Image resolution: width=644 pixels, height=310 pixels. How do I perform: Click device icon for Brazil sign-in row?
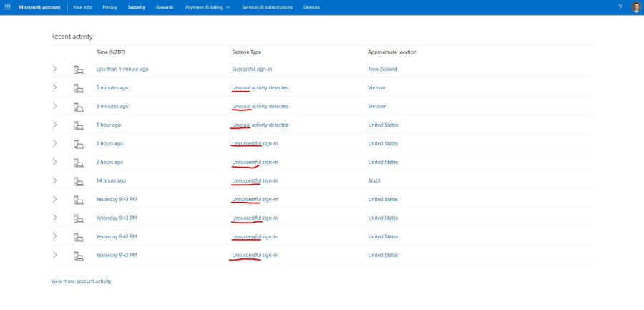coord(78,181)
